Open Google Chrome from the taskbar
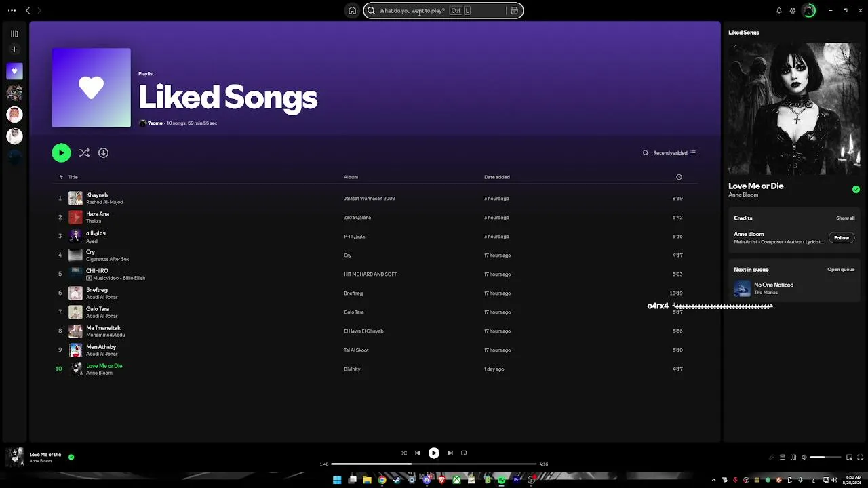The image size is (868, 488). [x=382, y=480]
